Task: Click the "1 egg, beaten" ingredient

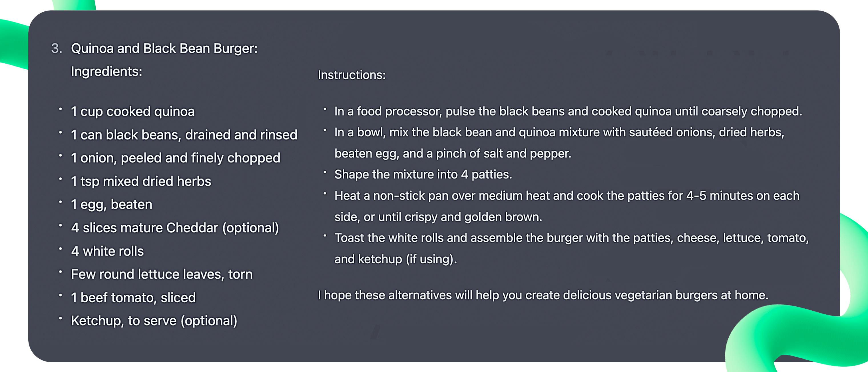Action: pos(112,204)
